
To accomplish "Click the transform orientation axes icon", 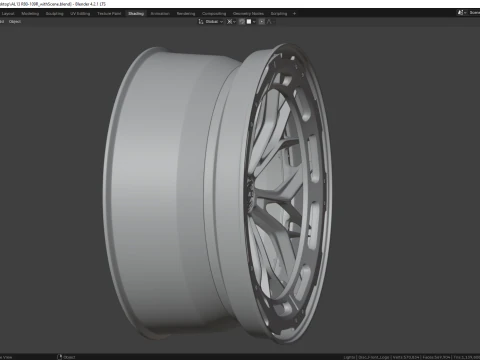I will [x=201, y=22].
